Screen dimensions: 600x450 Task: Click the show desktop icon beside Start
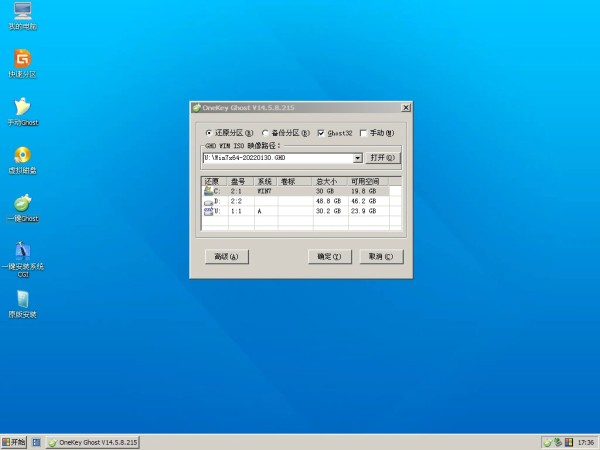[x=36, y=442]
